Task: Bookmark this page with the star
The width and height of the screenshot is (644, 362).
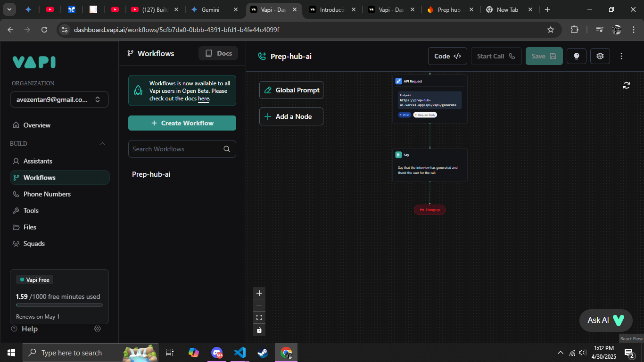Action: pyautogui.click(x=550, y=30)
